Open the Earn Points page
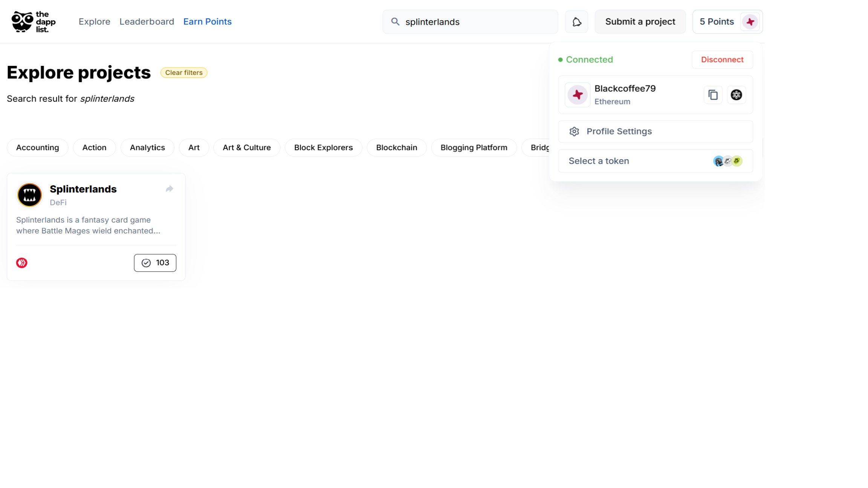 click(x=207, y=22)
